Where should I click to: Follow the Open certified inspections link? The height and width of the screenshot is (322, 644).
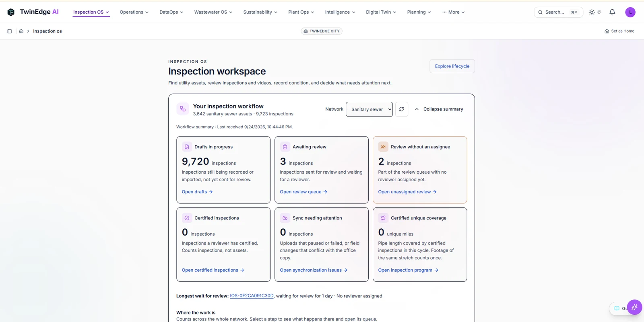click(x=213, y=271)
